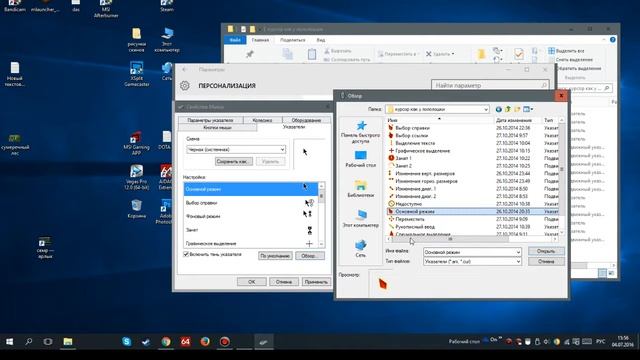Open Библиотеки in Browse dialog sidebar
Image resolution: width=640 pixels, height=360 pixels.
click(x=360, y=189)
